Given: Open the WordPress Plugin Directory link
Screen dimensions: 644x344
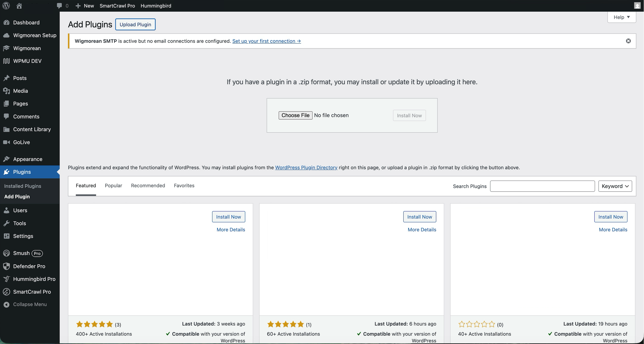Looking at the screenshot, I should tap(306, 168).
